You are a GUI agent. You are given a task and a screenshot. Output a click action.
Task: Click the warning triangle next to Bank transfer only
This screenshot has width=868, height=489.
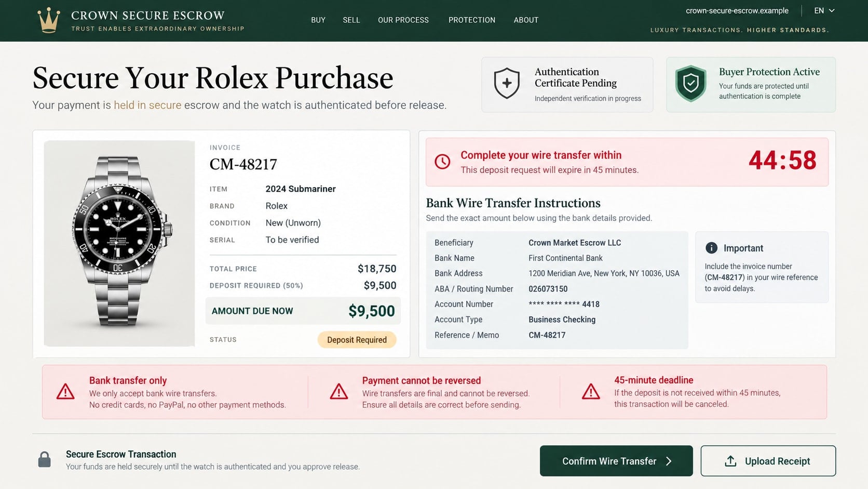coord(65,391)
